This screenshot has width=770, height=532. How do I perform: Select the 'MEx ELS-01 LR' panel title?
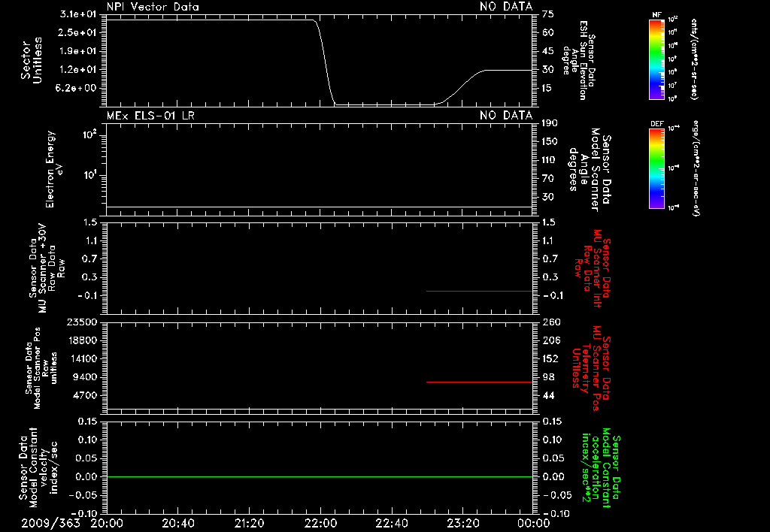(x=150, y=116)
